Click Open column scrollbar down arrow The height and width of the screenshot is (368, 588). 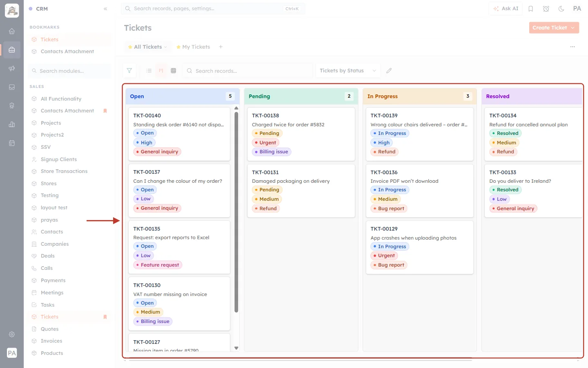[x=236, y=348]
